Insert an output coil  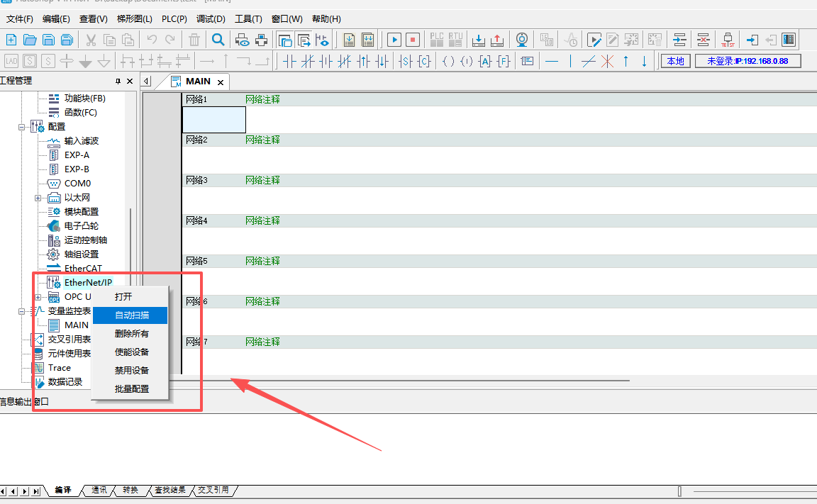(448, 62)
